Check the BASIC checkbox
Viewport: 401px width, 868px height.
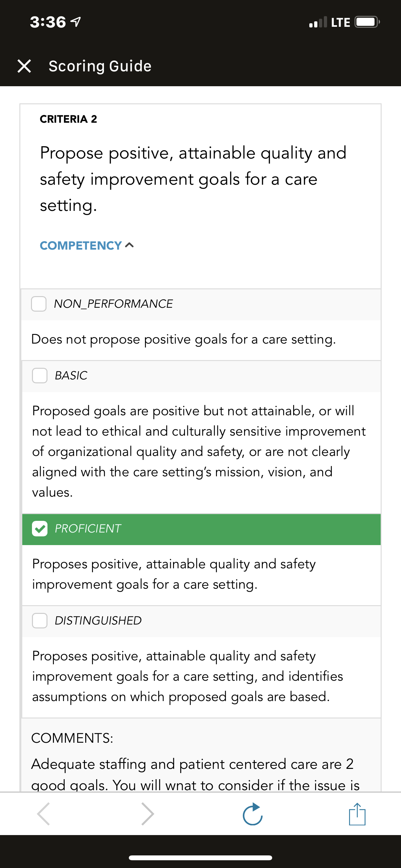click(40, 375)
